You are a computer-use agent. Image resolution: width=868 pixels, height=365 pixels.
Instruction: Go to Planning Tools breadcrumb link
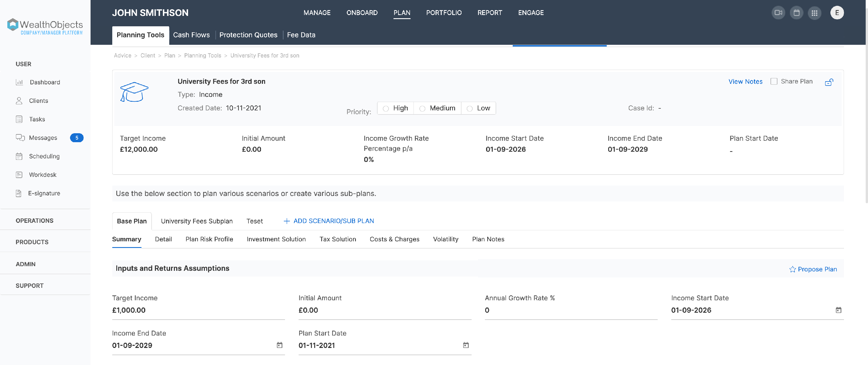coord(203,55)
